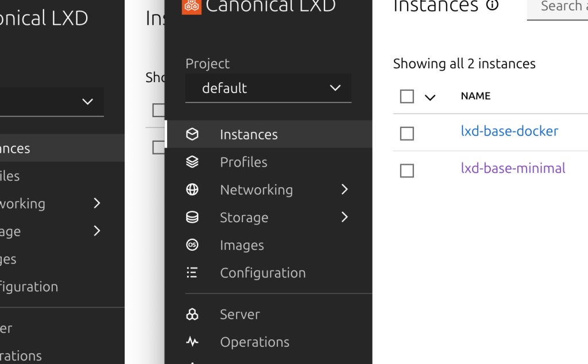588x364 pixels.
Task: Click the Storage database icon
Action: tap(192, 218)
